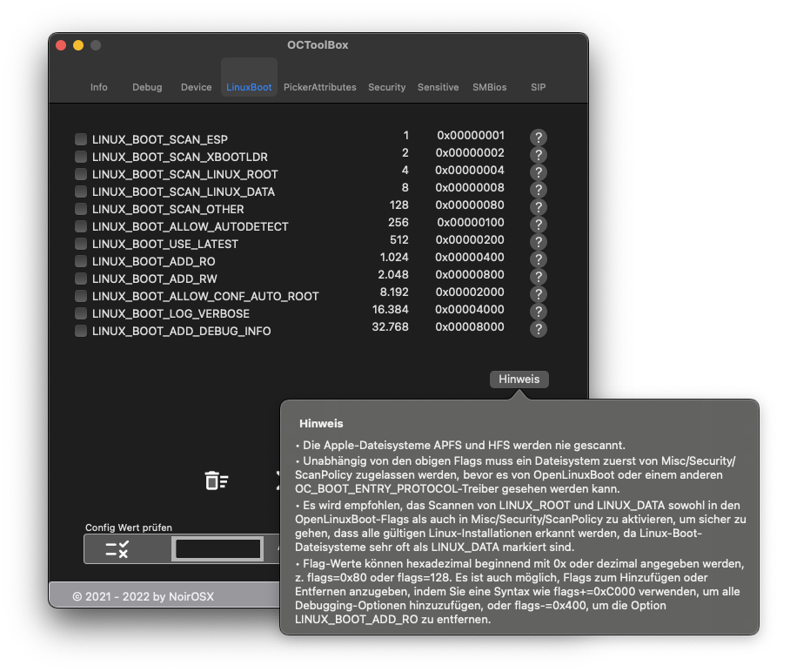The image size is (790, 672).
Task: Click hex value 0x00000080
Action: pos(470,205)
